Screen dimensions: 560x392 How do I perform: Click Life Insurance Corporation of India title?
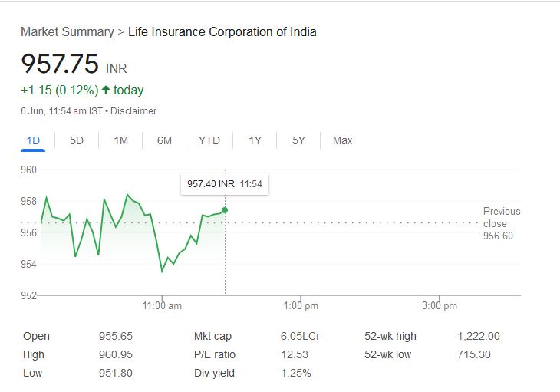pos(222,31)
